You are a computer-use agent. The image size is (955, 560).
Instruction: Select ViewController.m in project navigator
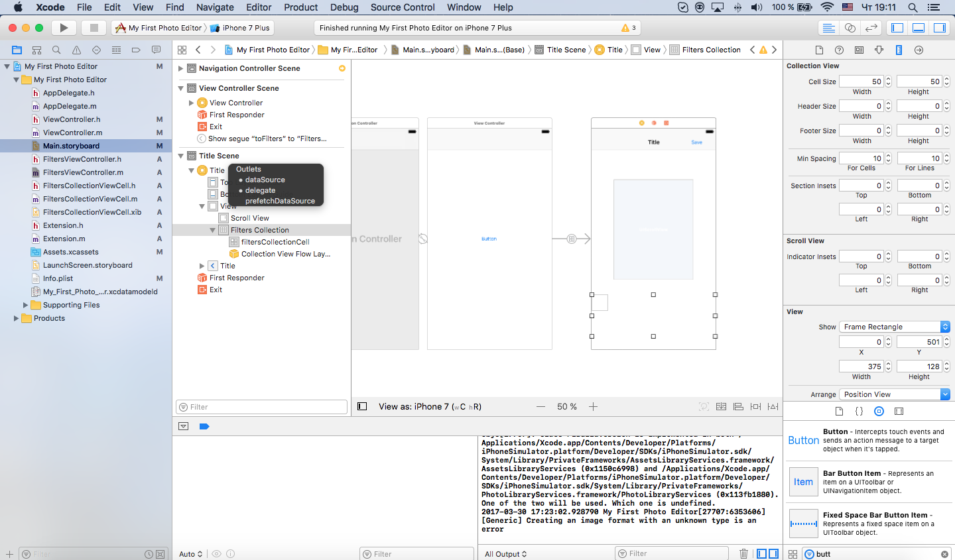point(72,133)
